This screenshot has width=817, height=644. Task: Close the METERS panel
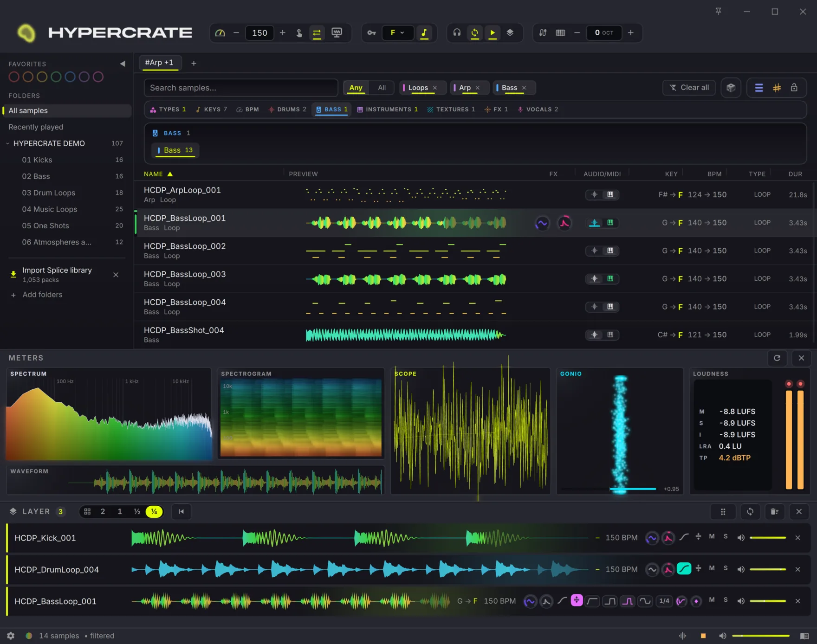[801, 358]
